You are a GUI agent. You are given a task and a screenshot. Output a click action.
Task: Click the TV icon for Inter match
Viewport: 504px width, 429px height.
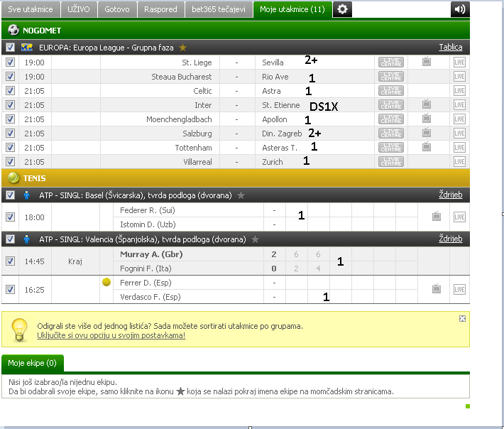pyautogui.click(x=426, y=105)
